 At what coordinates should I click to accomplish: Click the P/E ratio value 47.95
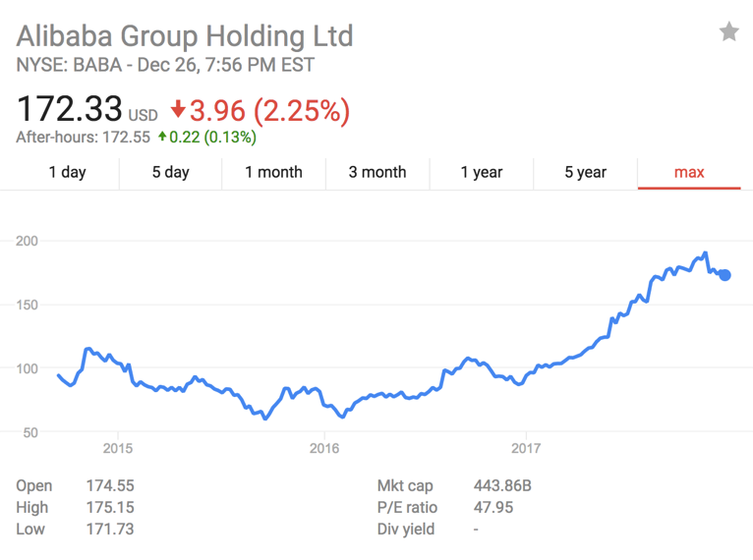coord(492,508)
